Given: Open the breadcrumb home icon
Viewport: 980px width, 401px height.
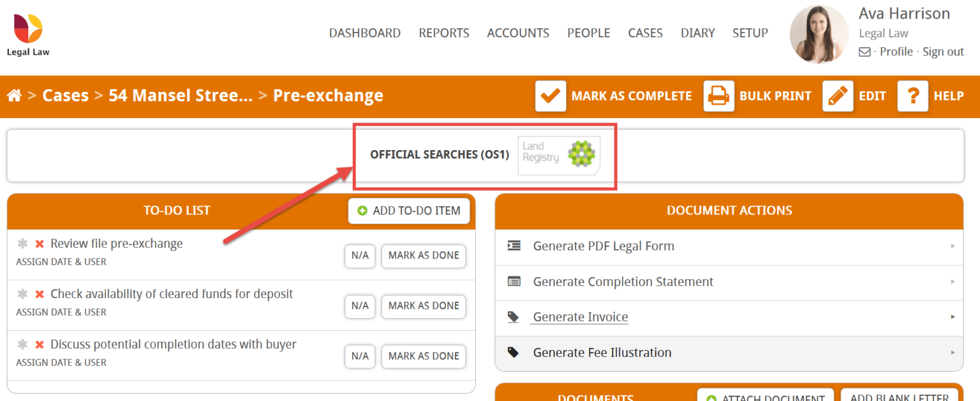Looking at the screenshot, I should tap(14, 95).
